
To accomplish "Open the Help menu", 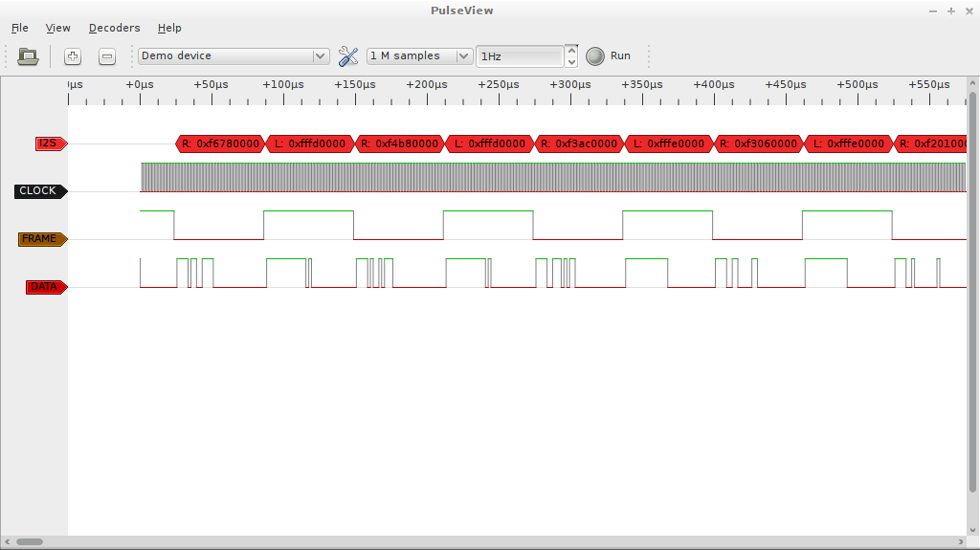I will 169,28.
